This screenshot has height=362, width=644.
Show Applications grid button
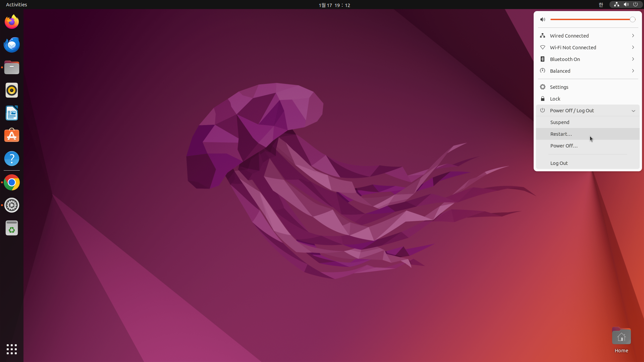point(12,349)
